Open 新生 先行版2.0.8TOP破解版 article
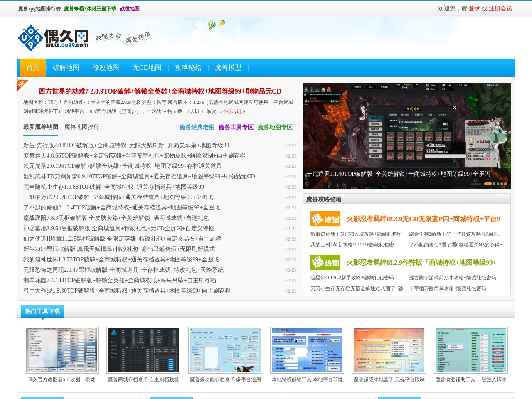 (x=126, y=145)
